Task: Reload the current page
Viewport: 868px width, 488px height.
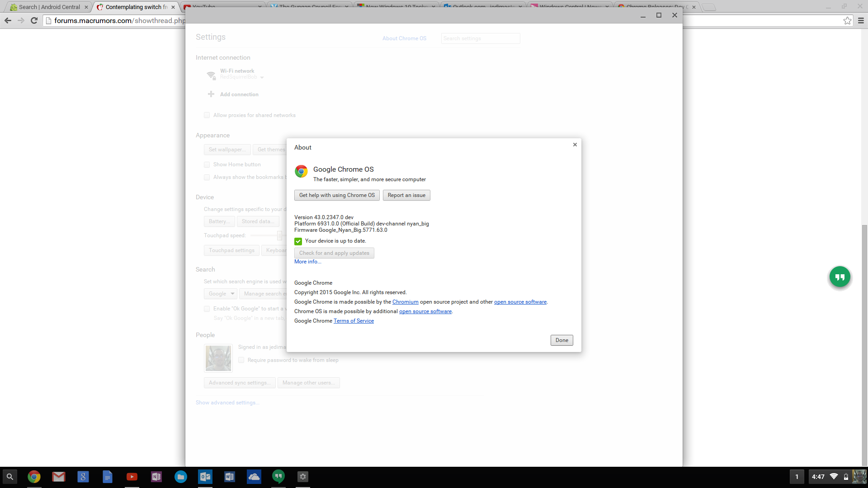Action: 34,20
